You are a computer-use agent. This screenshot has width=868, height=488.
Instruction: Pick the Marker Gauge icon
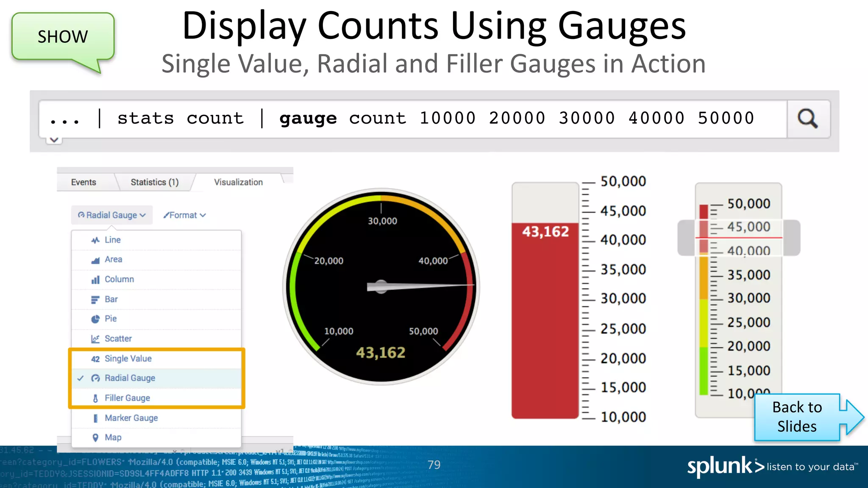[95, 418]
